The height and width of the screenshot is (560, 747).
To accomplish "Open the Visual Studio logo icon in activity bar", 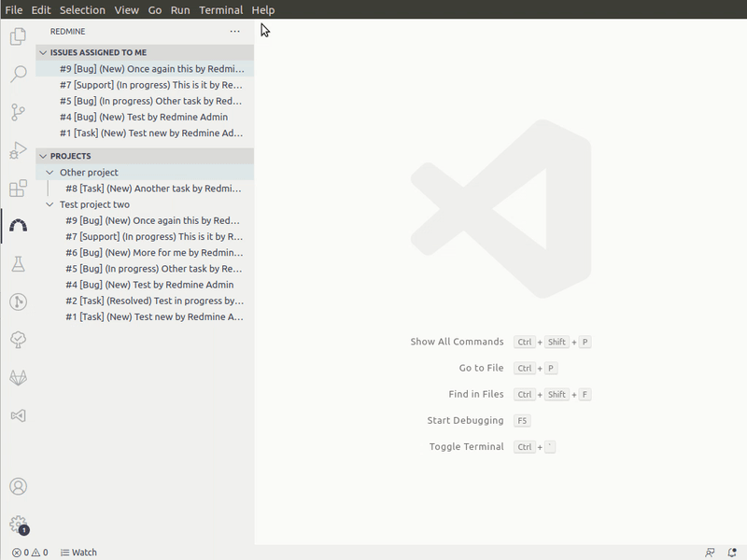I will 18,415.
